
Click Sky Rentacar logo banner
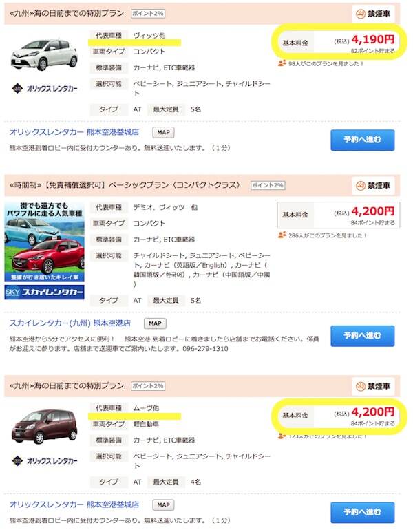coord(45,292)
